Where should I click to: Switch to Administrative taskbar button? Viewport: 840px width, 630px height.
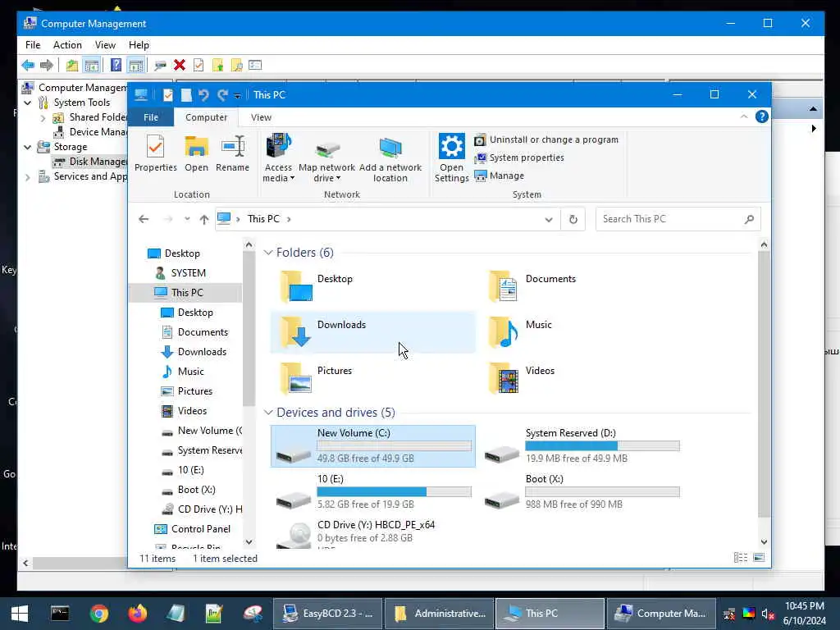click(440, 614)
